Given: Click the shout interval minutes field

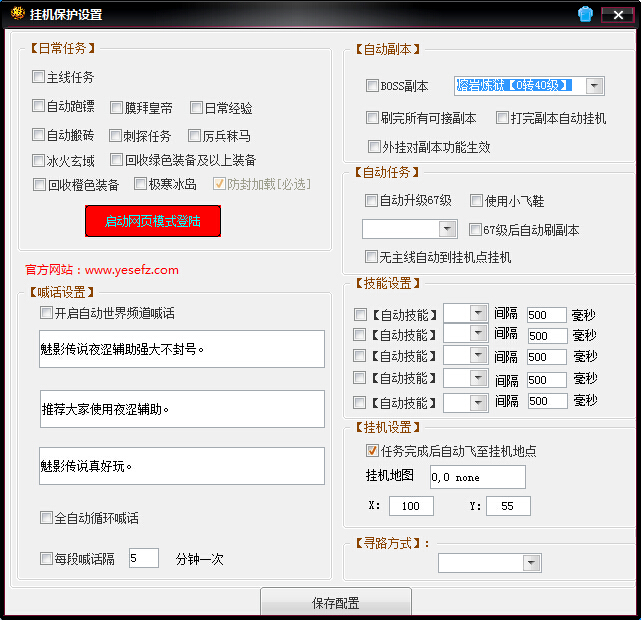Looking at the screenshot, I should pyautogui.click(x=143, y=558).
